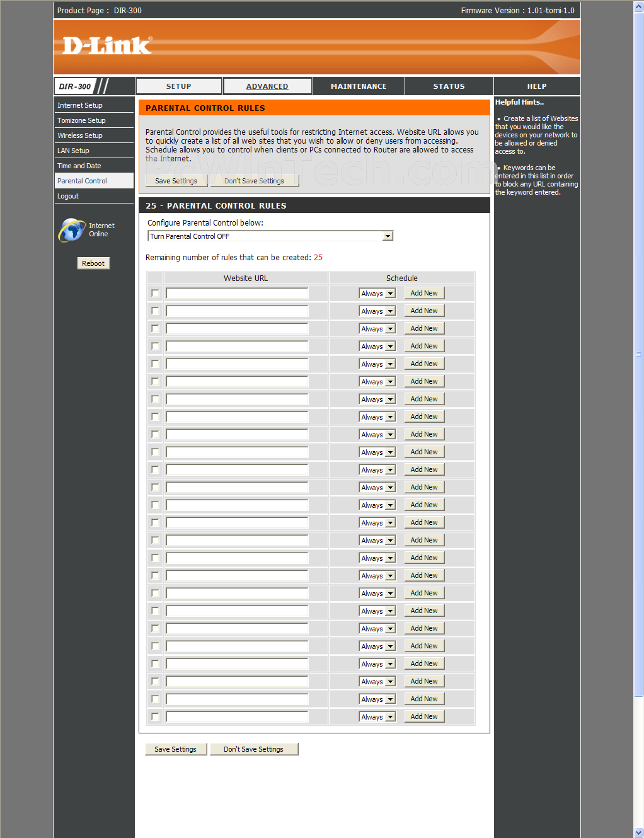Click the D-Link logo in the banner
644x838 pixels.
point(107,45)
